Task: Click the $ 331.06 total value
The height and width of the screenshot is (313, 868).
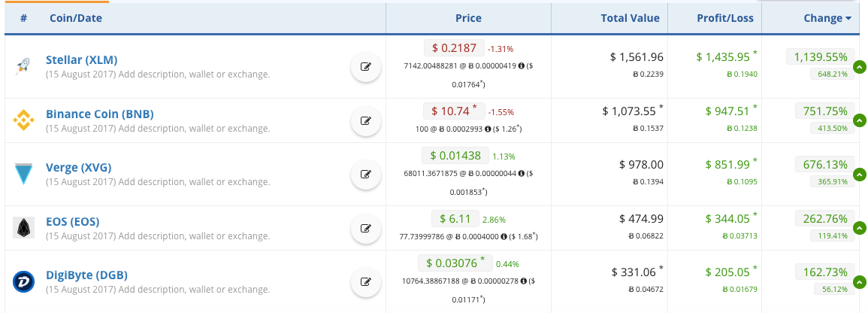Action: pos(637,272)
